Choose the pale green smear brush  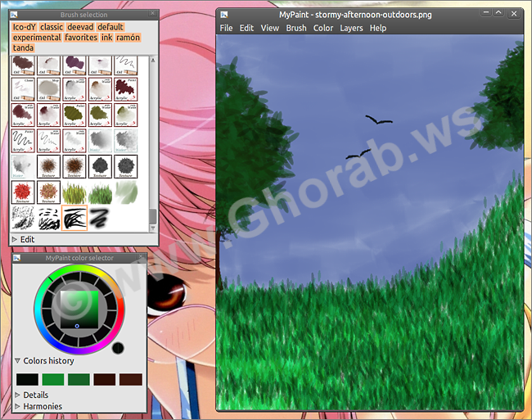pyautogui.click(x=126, y=192)
